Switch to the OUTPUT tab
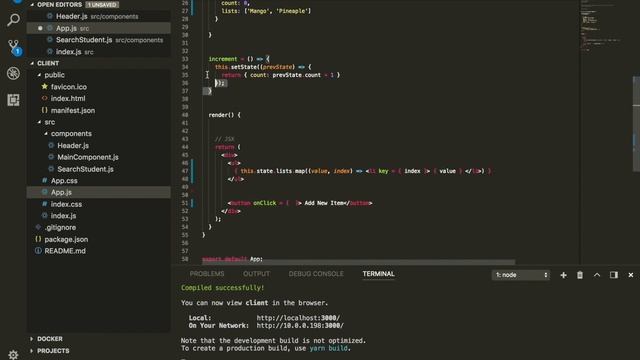Viewport: 640px width, 360px height. coord(256,274)
